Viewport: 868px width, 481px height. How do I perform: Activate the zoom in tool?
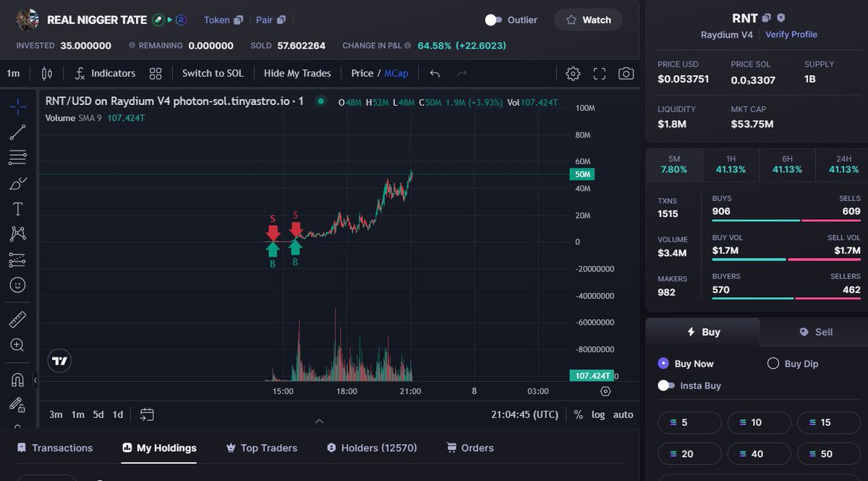18,345
